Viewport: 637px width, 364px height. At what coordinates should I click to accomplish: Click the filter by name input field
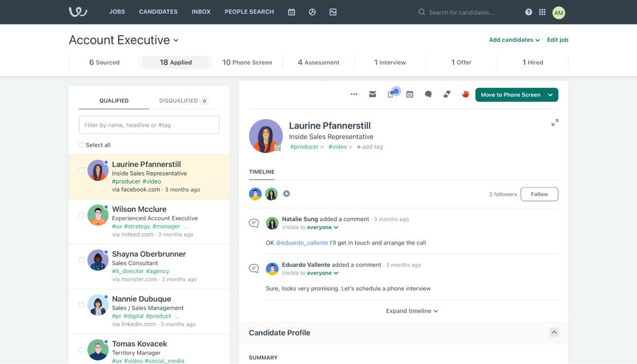149,125
